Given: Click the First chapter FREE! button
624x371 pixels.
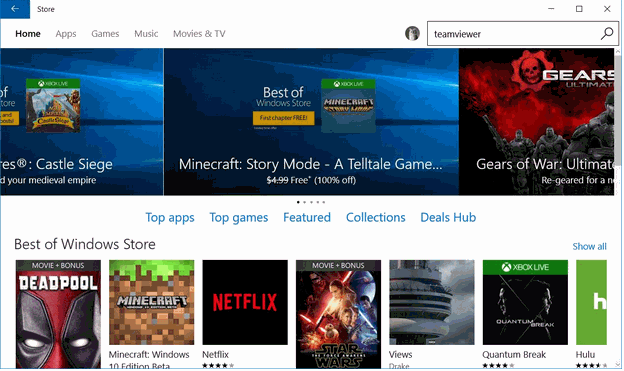Looking at the screenshot, I should pyautogui.click(x=284, y=118).
